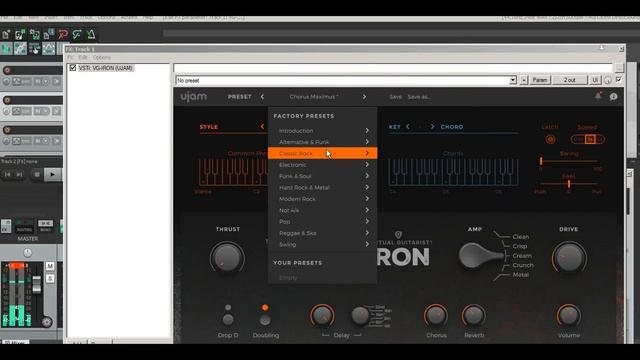Click the green Redo toolbar icon

[x=77, y=35]
